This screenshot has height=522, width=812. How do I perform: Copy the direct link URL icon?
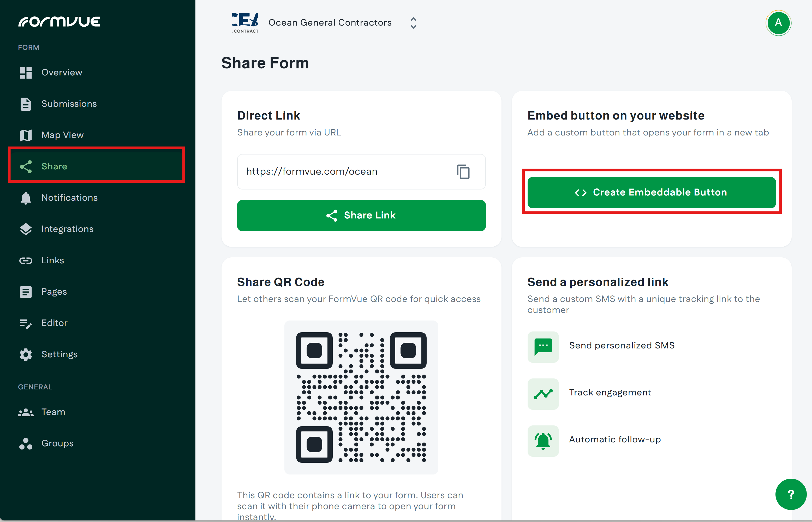[463, 171]
